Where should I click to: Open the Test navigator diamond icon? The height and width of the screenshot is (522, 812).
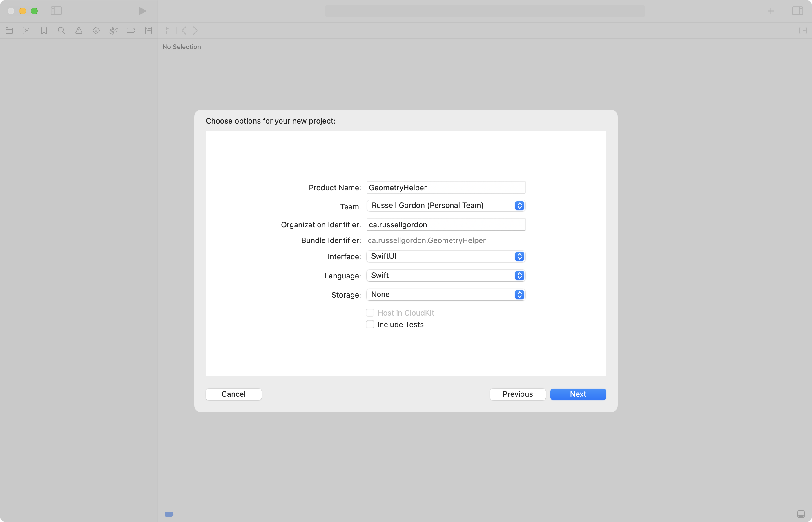pyautogui.click(x=96, y=30)
